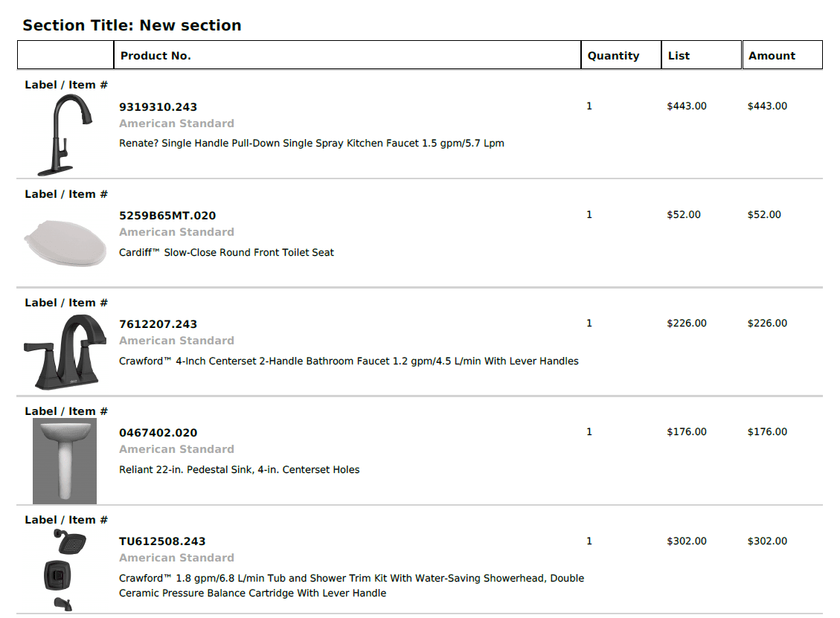Click the $302.00 list price

tap(686, 541)
